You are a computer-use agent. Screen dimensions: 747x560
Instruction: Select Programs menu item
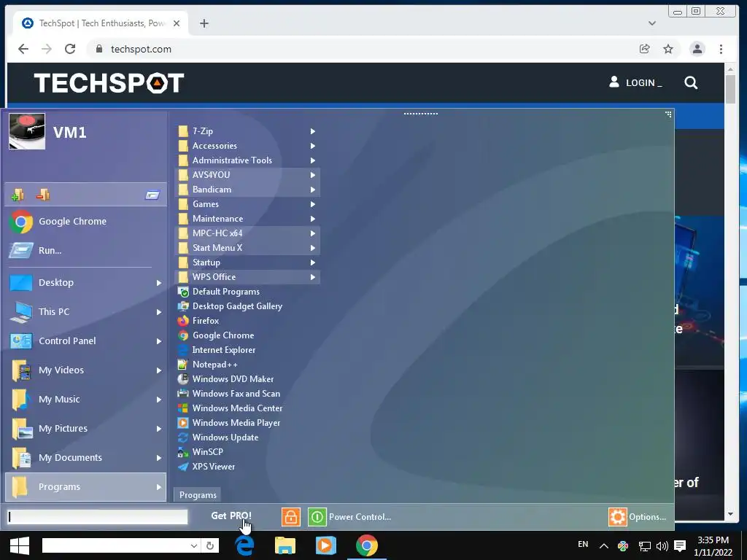click(x=86, y=486)
